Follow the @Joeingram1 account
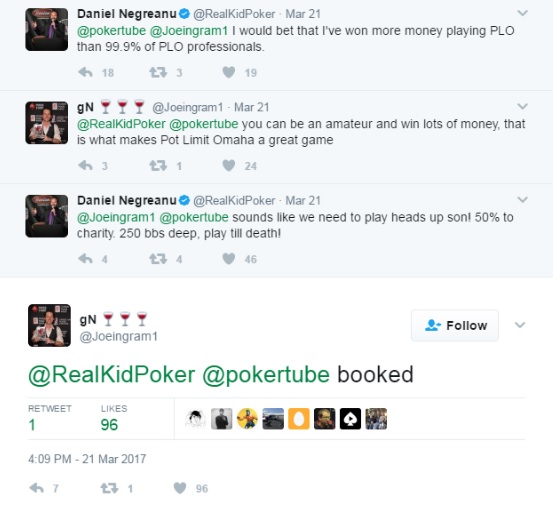This screenshot has height=517, width=553. point(455,325)
